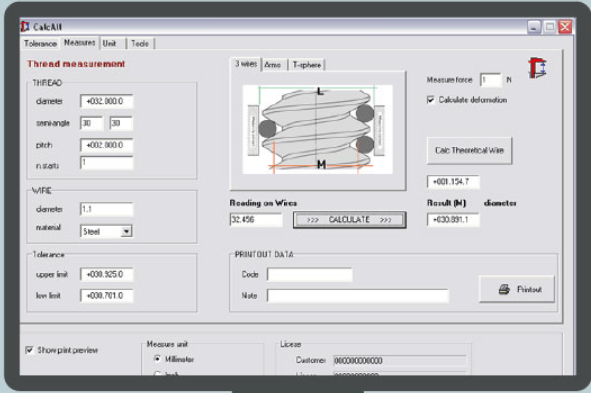Click the CALCULATE button
Image resolution: width=591 pixels, height=393 pixels.
click(x=349, y=220)
